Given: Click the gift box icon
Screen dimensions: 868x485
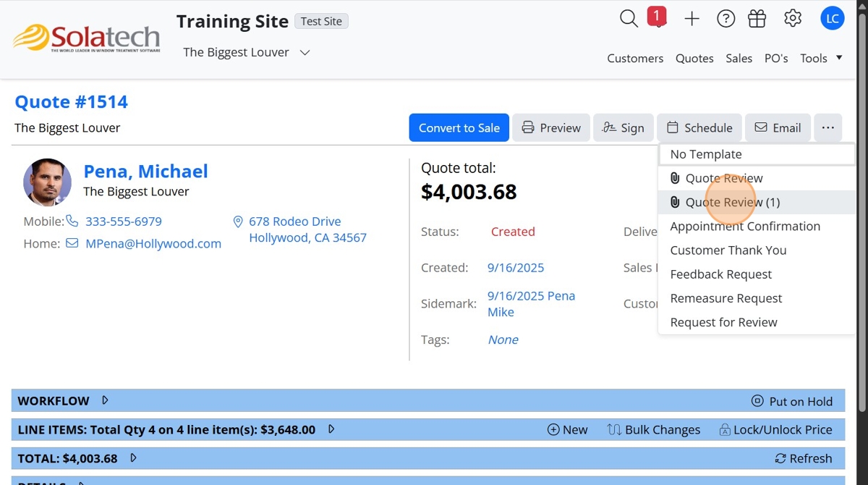Looking at the screenshot, I should (757, 19).
